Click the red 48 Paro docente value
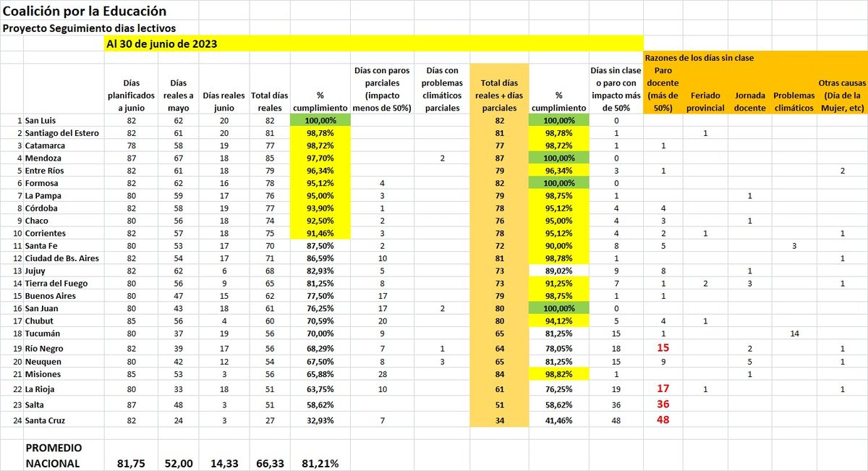 coord(663,420)
